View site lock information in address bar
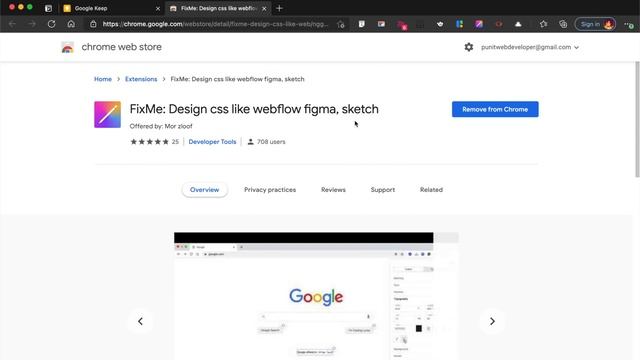Viewport: 640px width, 360px height. (x=93, y=24)
